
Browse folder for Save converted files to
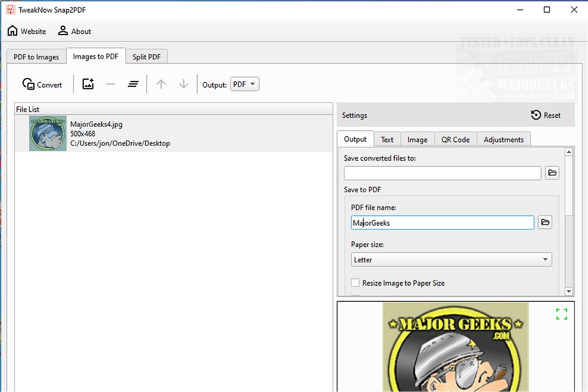click(552, 173)
